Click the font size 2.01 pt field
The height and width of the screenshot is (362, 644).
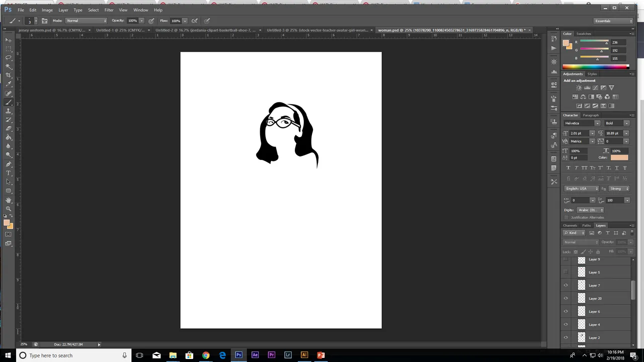[579, 133]
